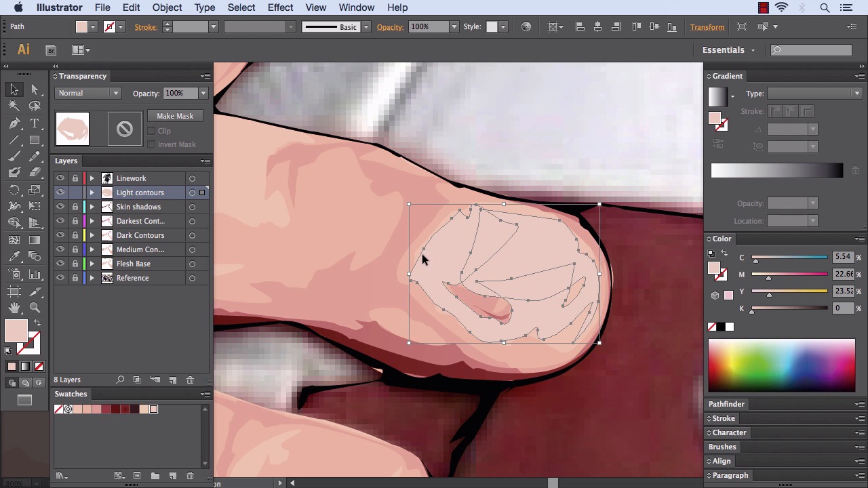The width and height of the screenshot is (868, 488).
Task: Click the Eyedropper tool
Action: click(x=14, y=257)
